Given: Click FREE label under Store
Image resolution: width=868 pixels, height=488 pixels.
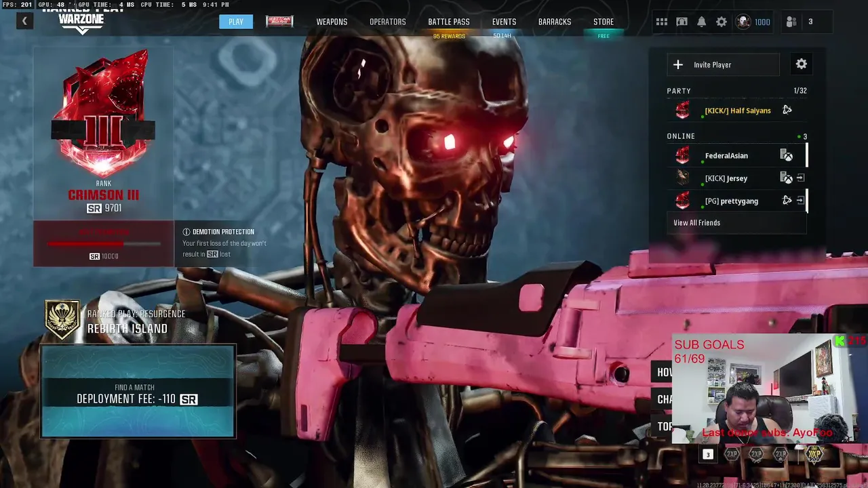Looking at the screenshot, I should pyautogui.click(x=604, y=36).
